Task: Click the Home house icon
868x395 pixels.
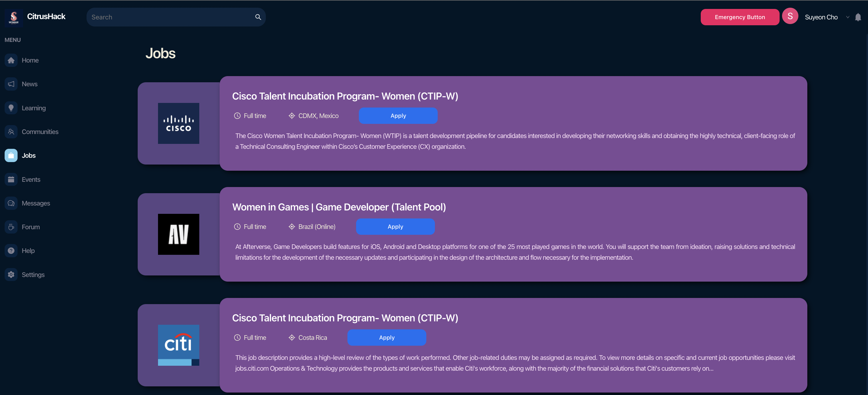Action: pyautogui.click(x=11, y=60)
